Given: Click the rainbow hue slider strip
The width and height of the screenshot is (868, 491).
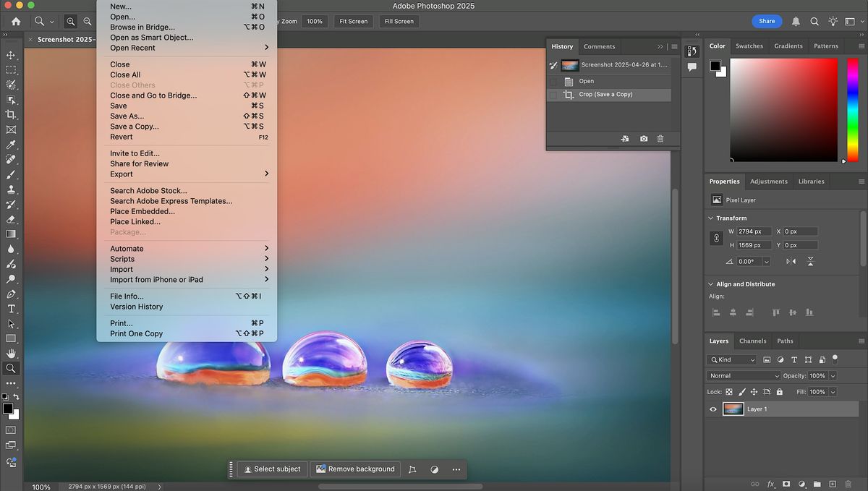Looking at the screenshot, I should tap(852, 110).
